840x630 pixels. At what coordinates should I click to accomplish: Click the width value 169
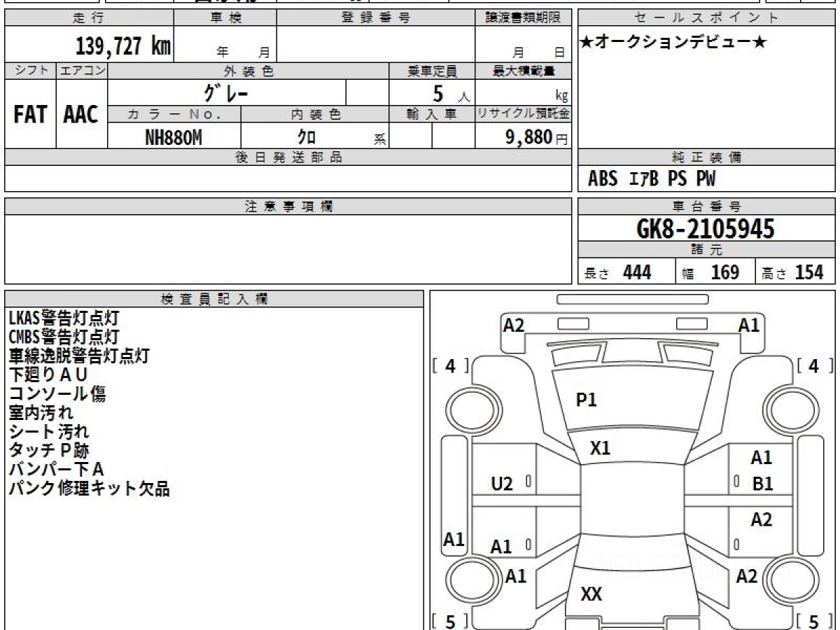(725, 272)
